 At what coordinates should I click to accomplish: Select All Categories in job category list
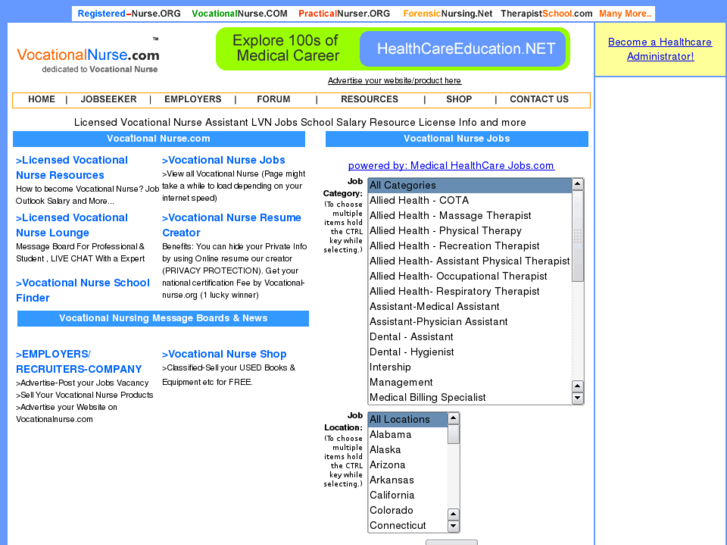click(470, 185)
